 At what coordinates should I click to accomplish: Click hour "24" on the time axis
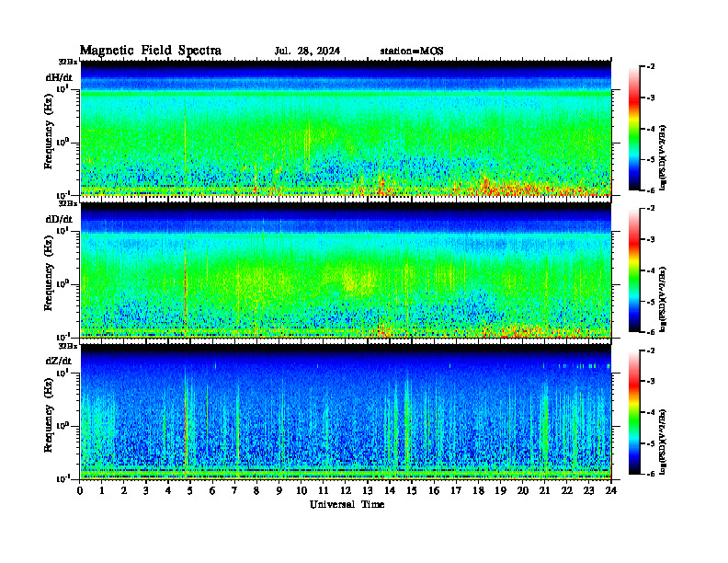click(611, 490)
